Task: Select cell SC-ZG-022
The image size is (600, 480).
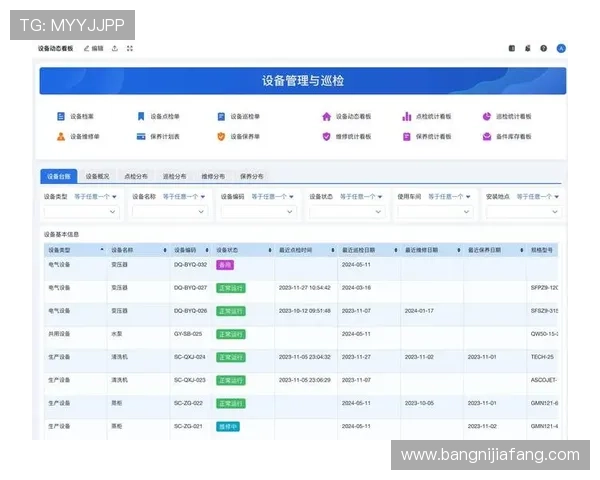Action: click(188, 403)
